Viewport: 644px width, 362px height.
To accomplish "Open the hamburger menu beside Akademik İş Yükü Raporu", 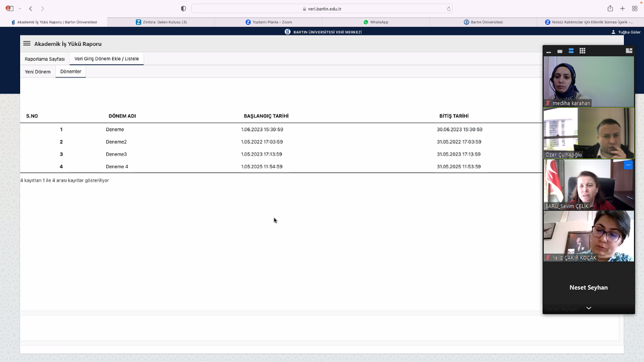I will tap(26, 44).
